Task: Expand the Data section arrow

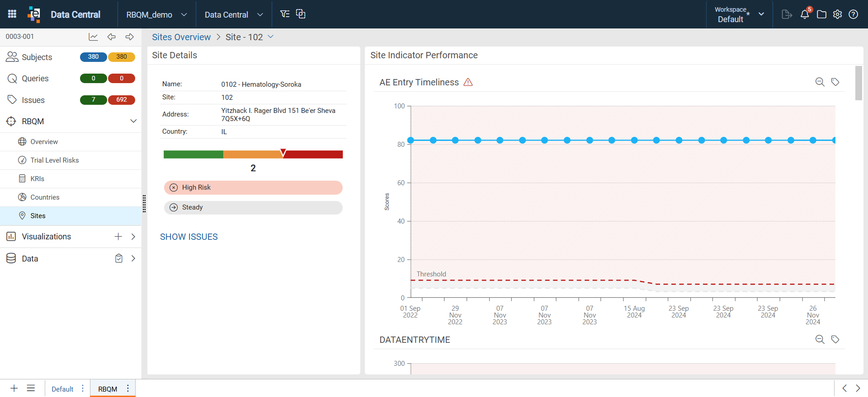Action: (133, 258)
